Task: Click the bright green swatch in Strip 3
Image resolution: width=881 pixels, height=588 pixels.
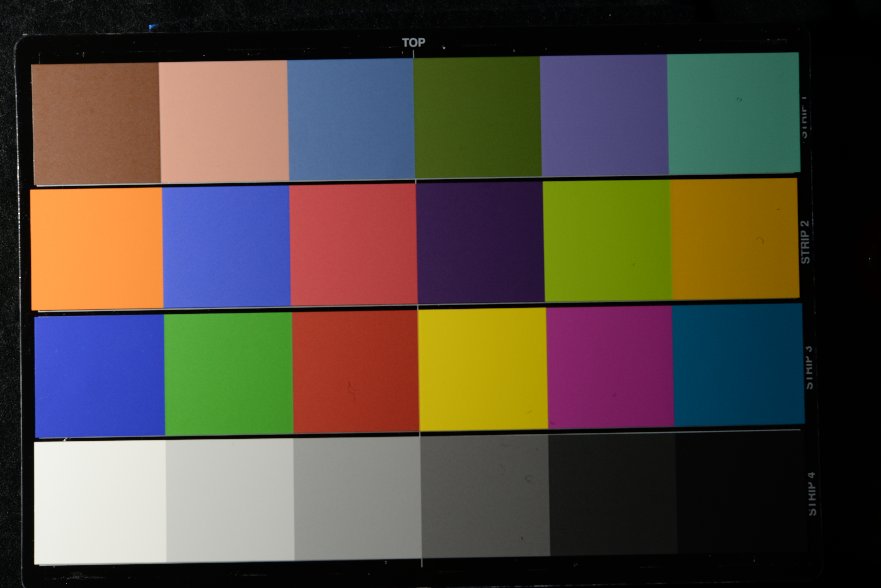Action: (x=228, y=374)
